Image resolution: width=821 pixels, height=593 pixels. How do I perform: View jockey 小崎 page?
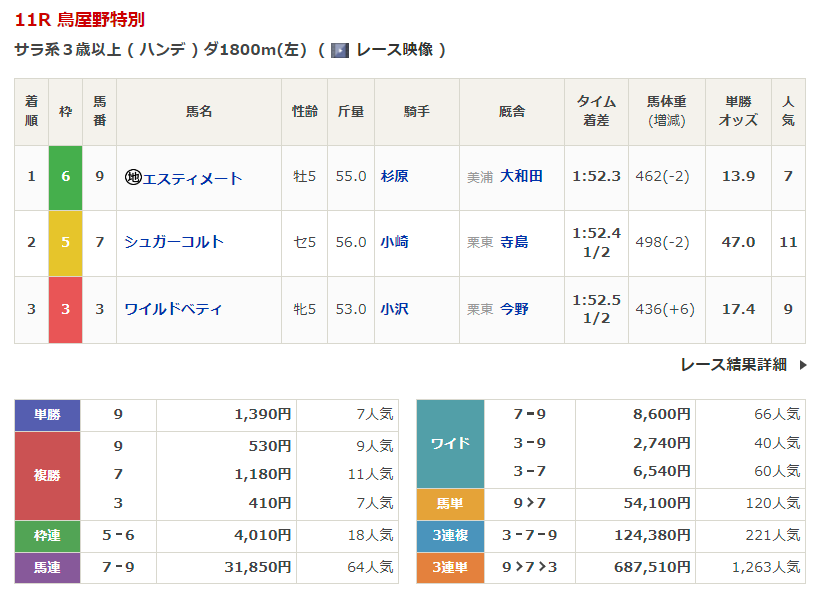(x=394, y=242)
